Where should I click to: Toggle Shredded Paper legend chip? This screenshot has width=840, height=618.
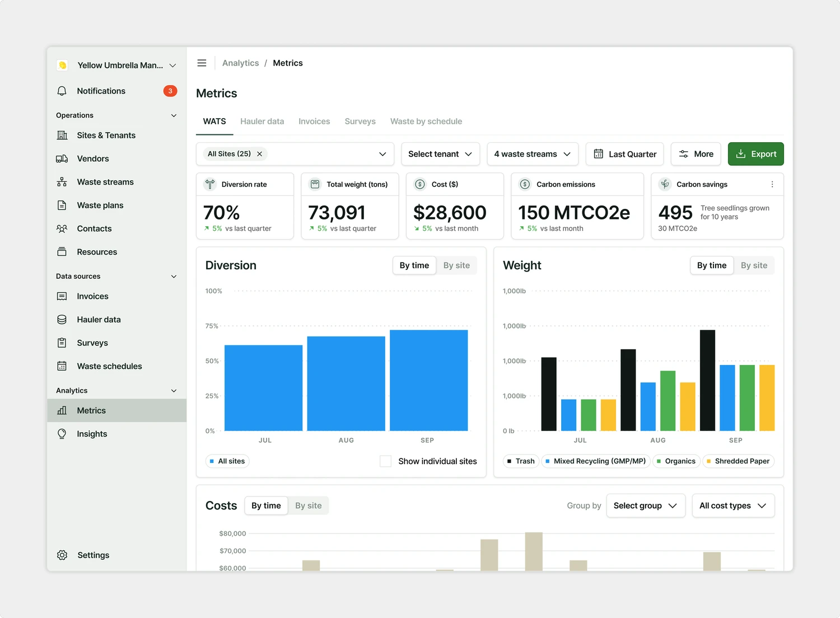coord(738,461)
